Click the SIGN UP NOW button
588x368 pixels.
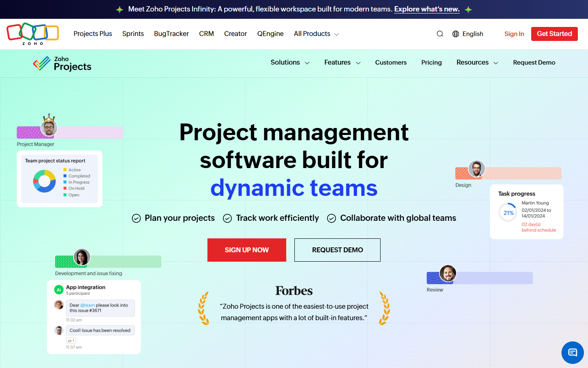247,250
